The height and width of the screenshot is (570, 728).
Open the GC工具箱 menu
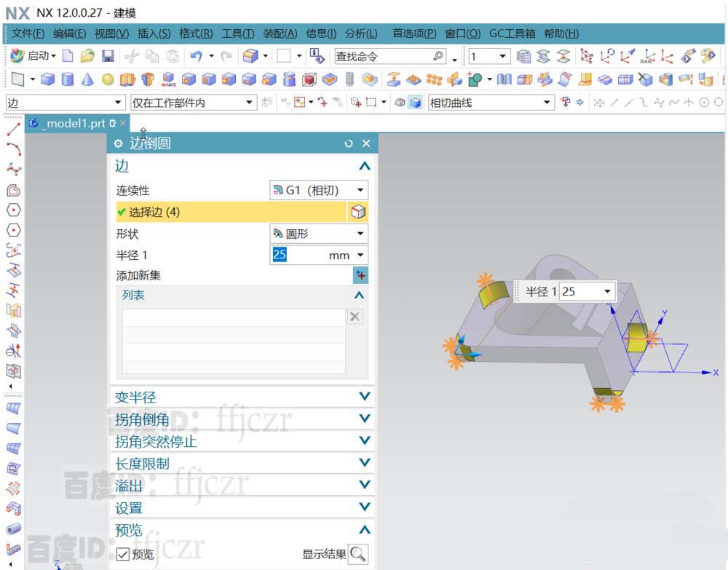pos(512,33)
